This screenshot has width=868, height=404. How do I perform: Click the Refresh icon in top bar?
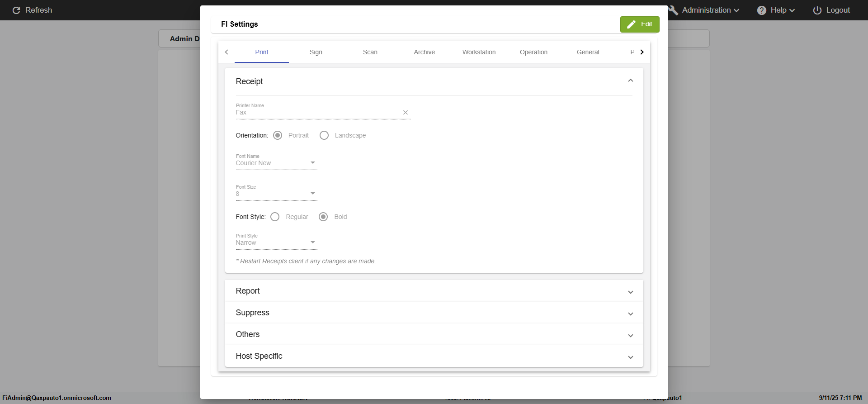(x=16, y=10)
